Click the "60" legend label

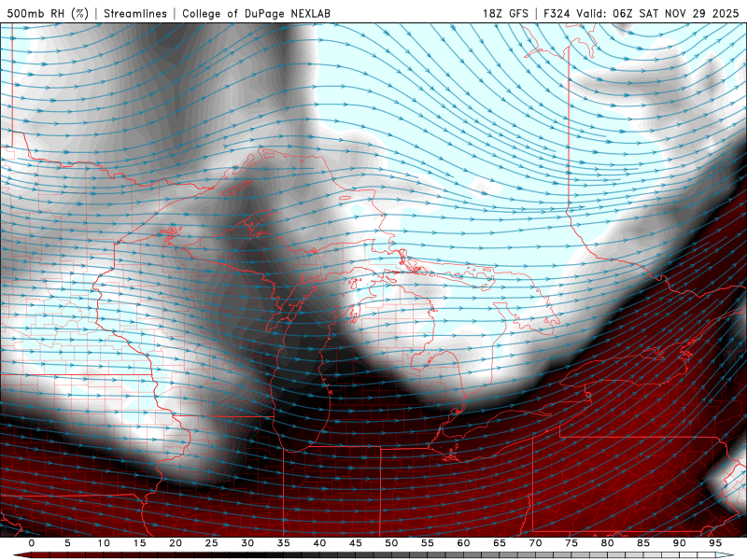463,543
